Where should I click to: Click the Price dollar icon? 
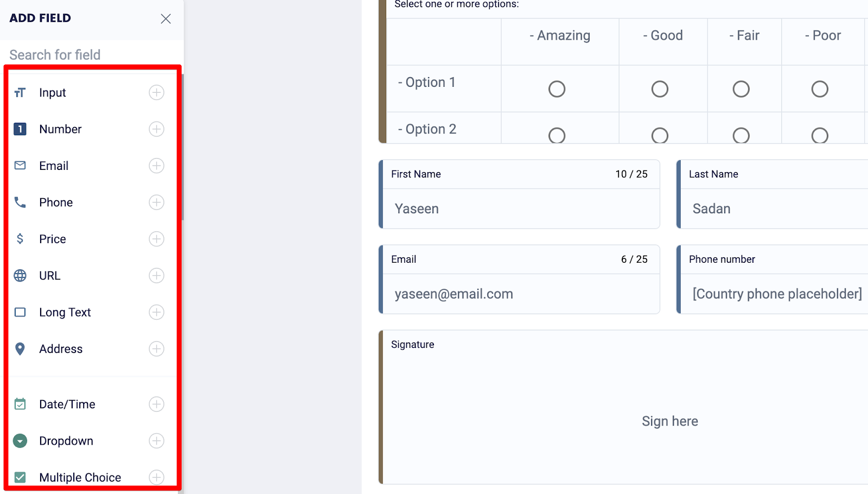[20, 239]
